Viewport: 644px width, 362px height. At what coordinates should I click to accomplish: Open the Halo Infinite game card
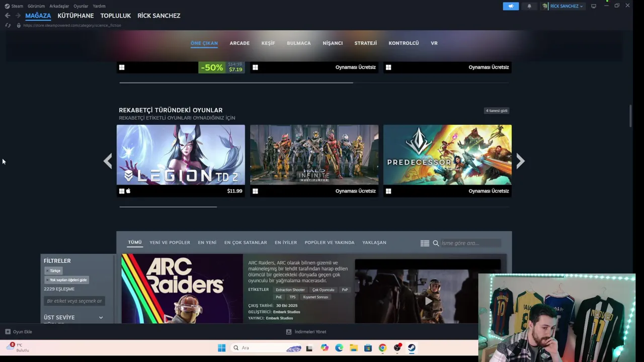pos(314,161)
